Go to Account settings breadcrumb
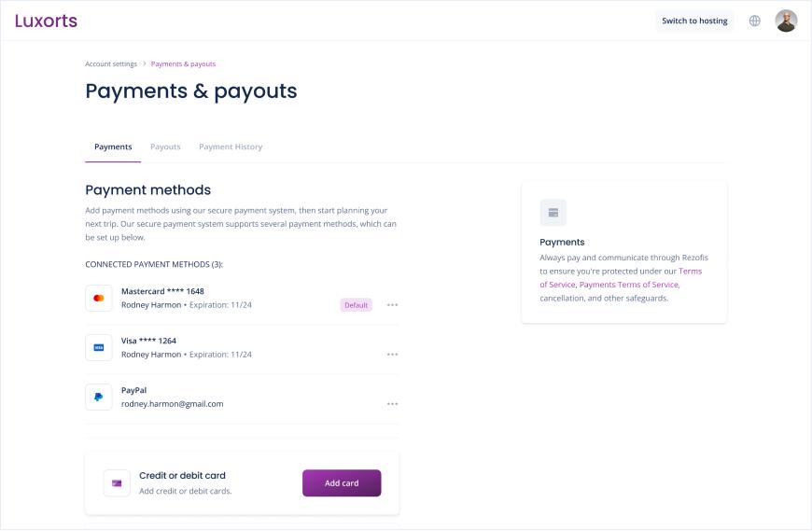The image size is (812, 531). pyautogui.click(x=111, y=64)
